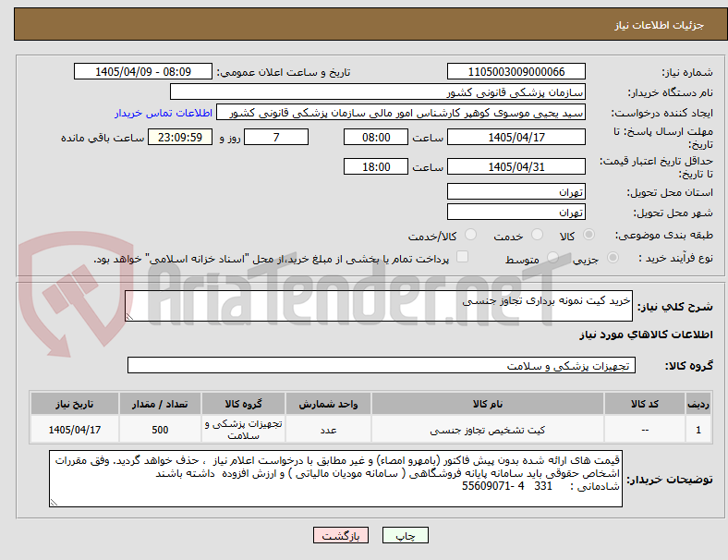The width and height of the screenshot is (728, 560).
Task: Click buyer notes text area
Action: (335, 479)
